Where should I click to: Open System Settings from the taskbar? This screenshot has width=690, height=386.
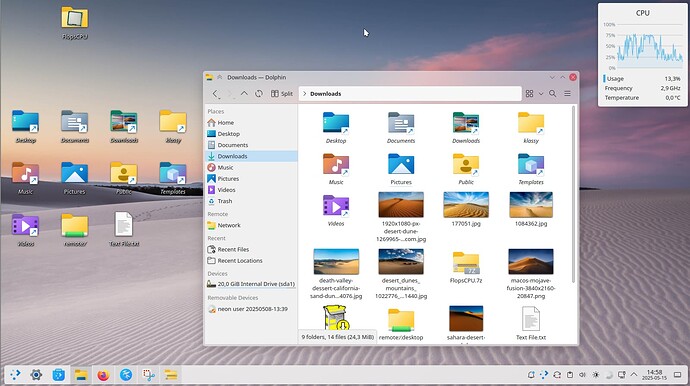[37, 375]
